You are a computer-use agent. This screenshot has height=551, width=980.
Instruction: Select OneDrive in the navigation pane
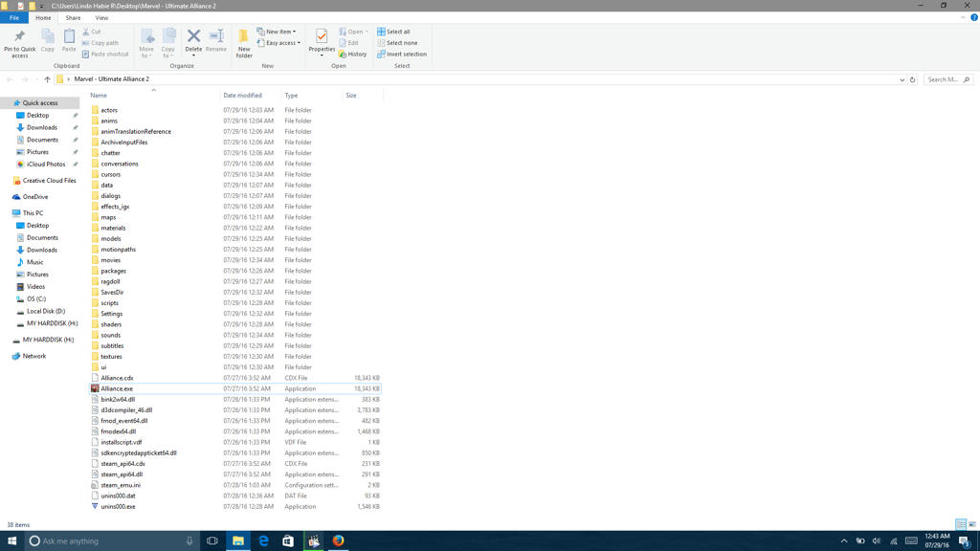pyautogui.click(x=30, y=197)
